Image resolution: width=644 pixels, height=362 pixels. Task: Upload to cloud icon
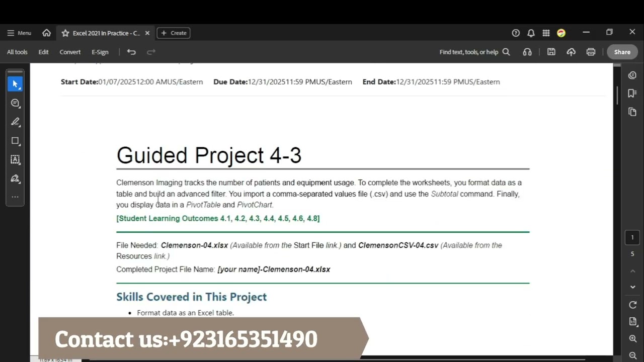point(571,52)
